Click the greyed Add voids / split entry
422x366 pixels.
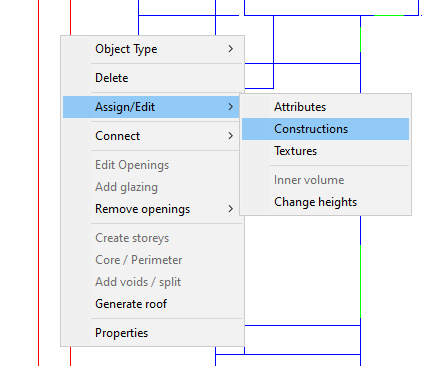[x=152, y=282]
